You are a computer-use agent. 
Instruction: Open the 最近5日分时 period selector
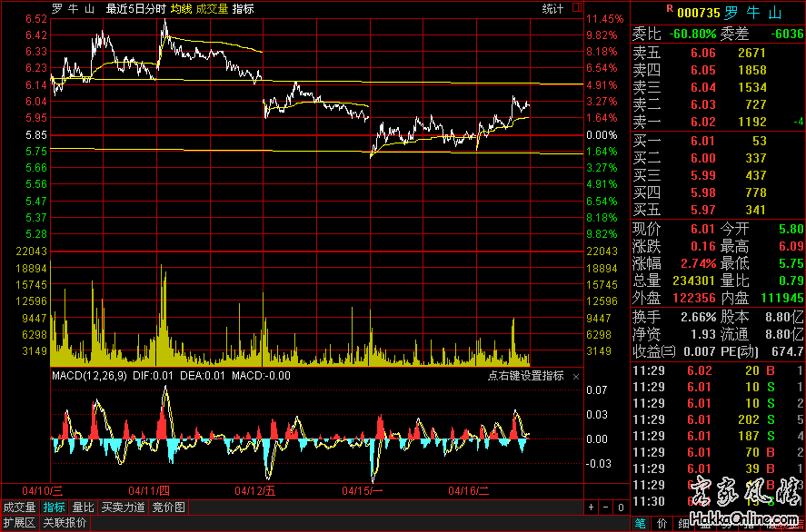(135, 9)
